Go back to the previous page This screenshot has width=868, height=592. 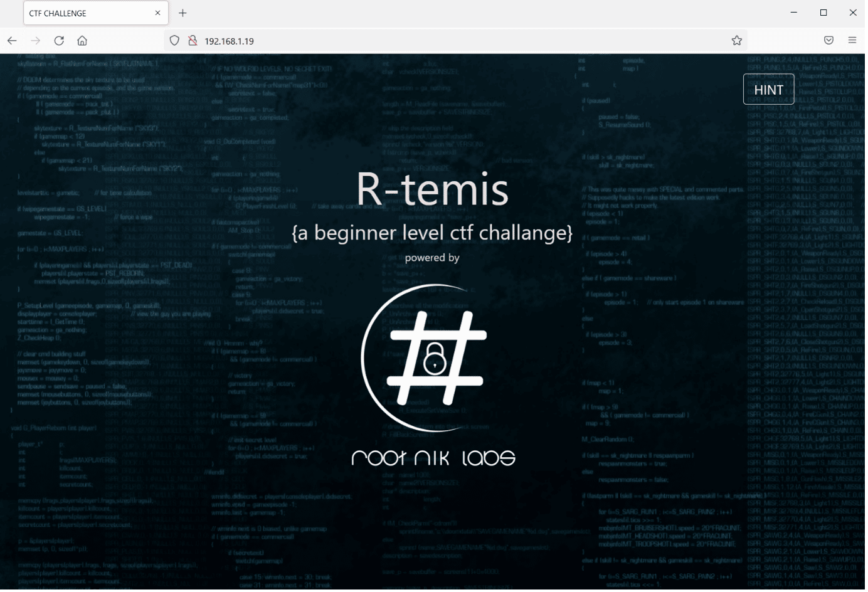click(12, 41)
